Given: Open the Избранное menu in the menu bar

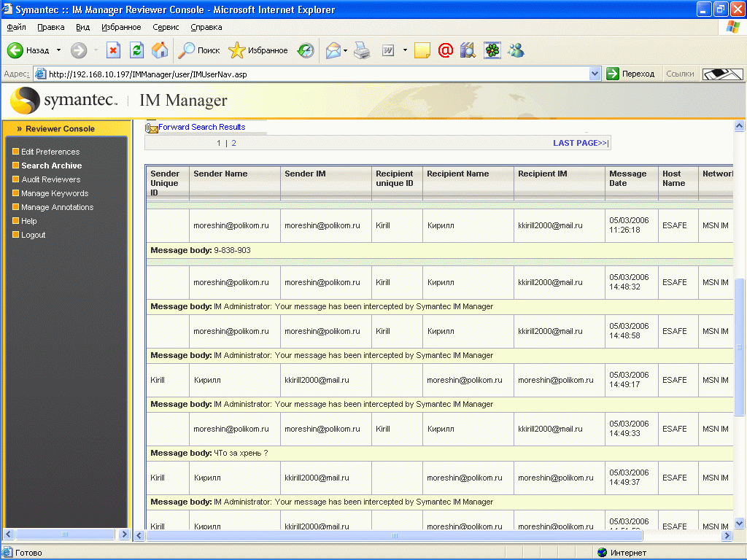Looking at the screenshot, I should pyautogui.click(x=121, y=27).
